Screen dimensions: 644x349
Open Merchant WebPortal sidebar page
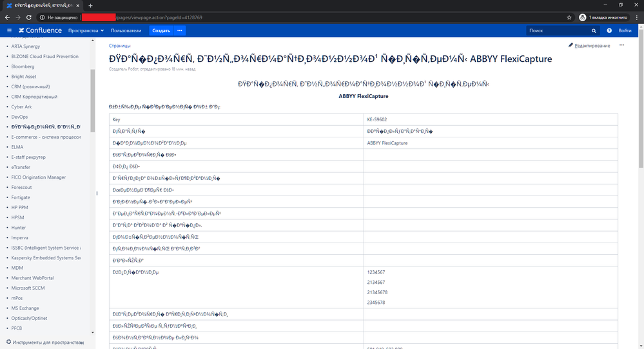32,278
